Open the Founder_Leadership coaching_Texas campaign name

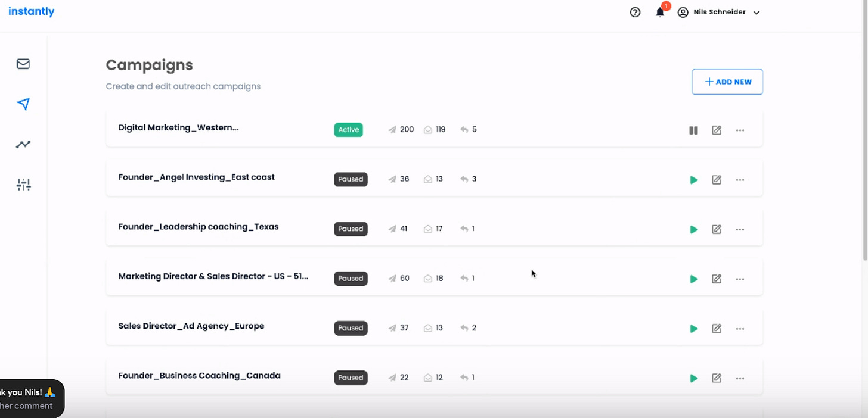pyautogui.click(x=199, y=227)
